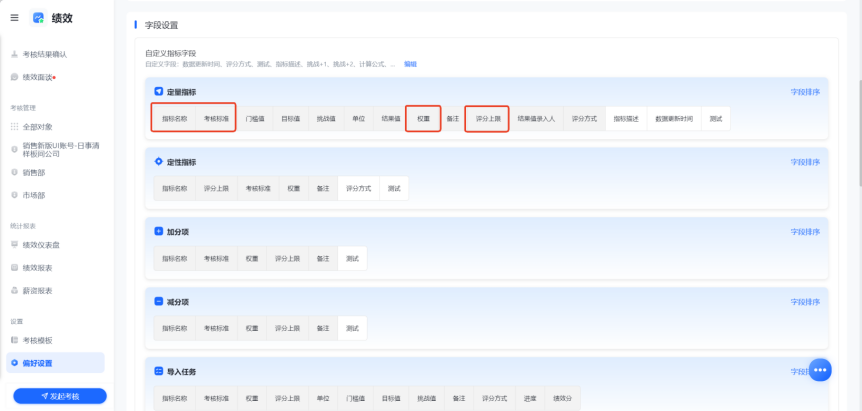Click the 全部对象 grid icon

14,127
